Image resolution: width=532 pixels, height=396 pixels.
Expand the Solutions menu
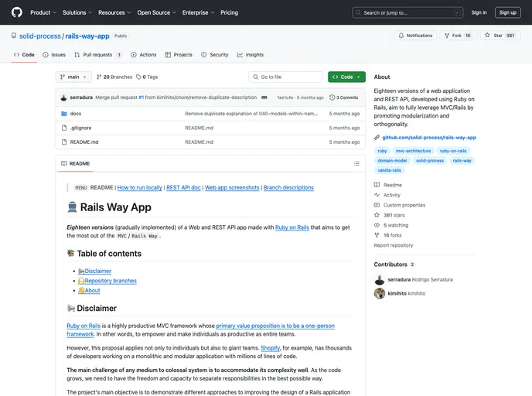[77, 12]
